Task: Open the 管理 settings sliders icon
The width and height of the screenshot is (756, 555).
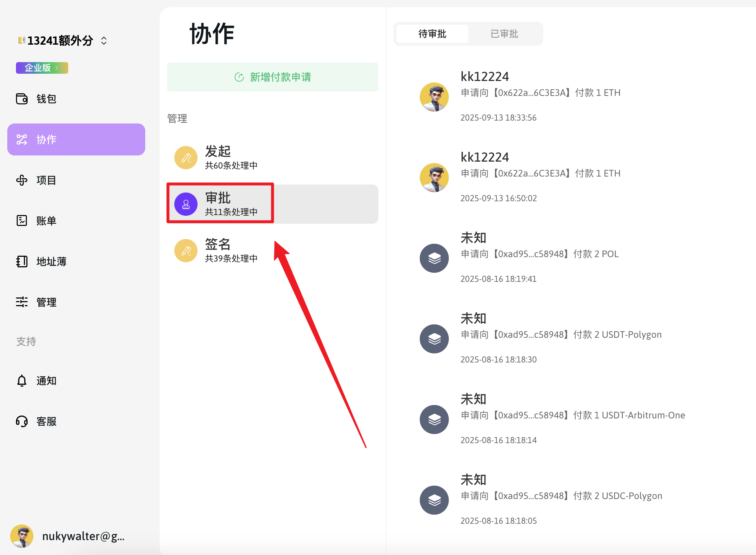Action: pyautogui.click(x=22, y=302)
